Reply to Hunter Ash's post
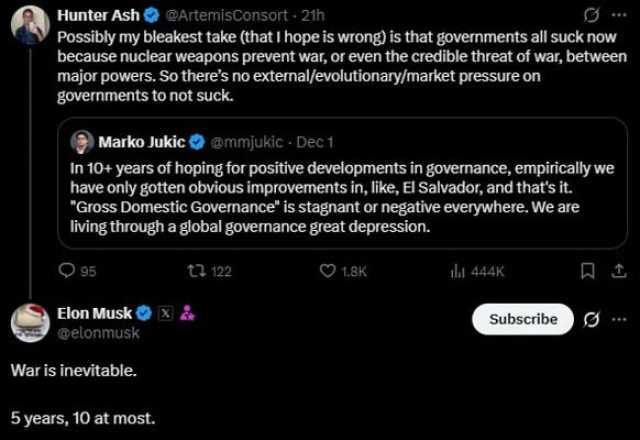Screen dimensions: 640x440 point(68,271)
